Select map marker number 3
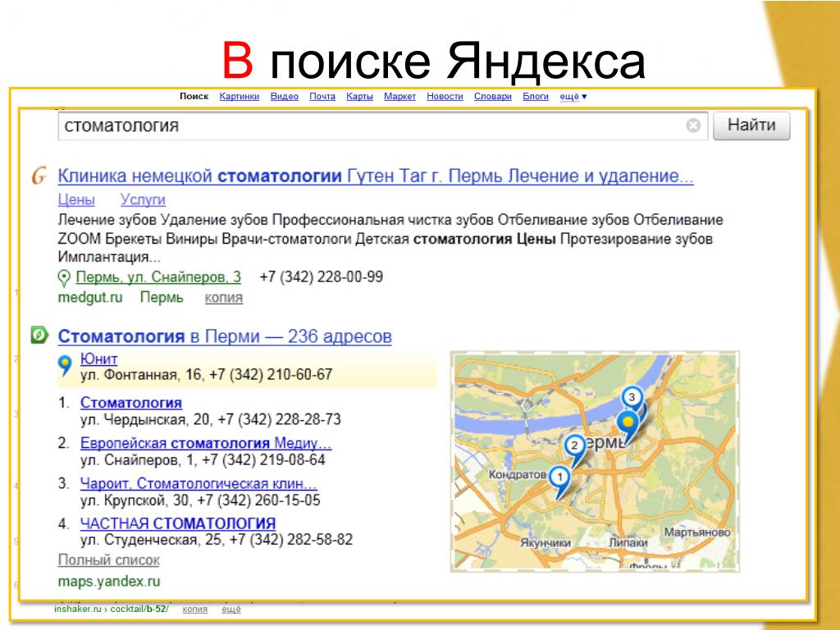Image resolution: width=840 pixels, height=630 pixels. pyautogui.click(x=632, y=399)
